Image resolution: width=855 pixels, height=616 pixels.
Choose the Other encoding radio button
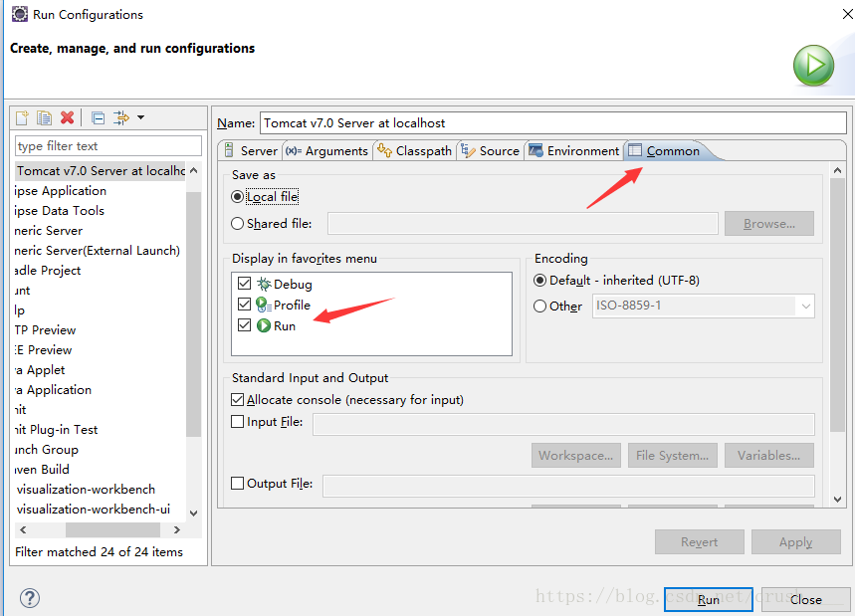click(x=539, y=307)
